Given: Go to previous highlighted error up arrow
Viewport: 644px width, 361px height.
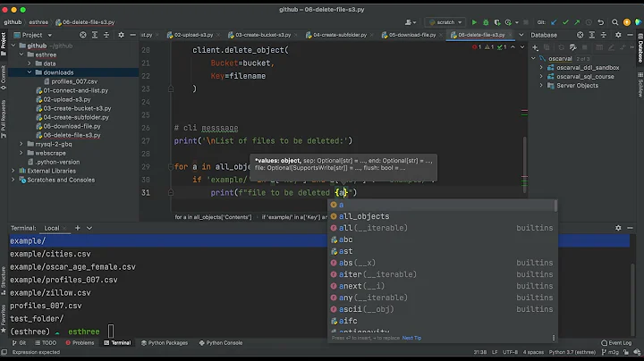Looking at the screenshot, I should [513, 47].
